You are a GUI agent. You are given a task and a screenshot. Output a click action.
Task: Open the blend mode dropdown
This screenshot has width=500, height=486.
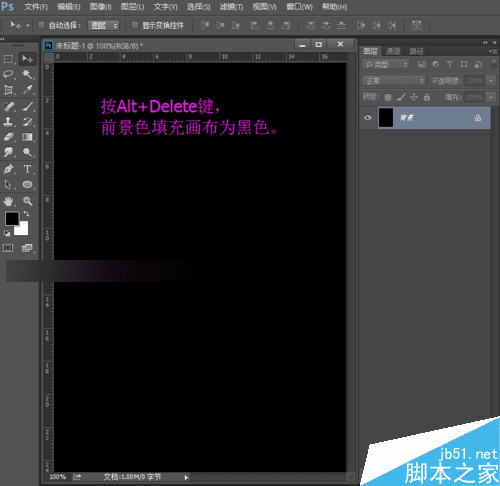[394, 81]
